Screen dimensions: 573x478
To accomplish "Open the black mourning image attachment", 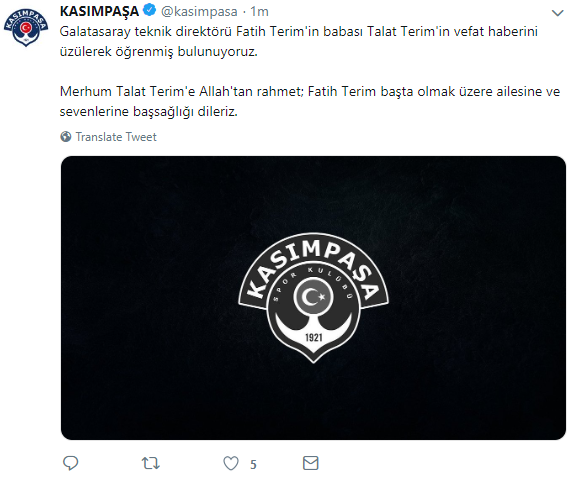I will pyautogui.click(x=313, y=298).
